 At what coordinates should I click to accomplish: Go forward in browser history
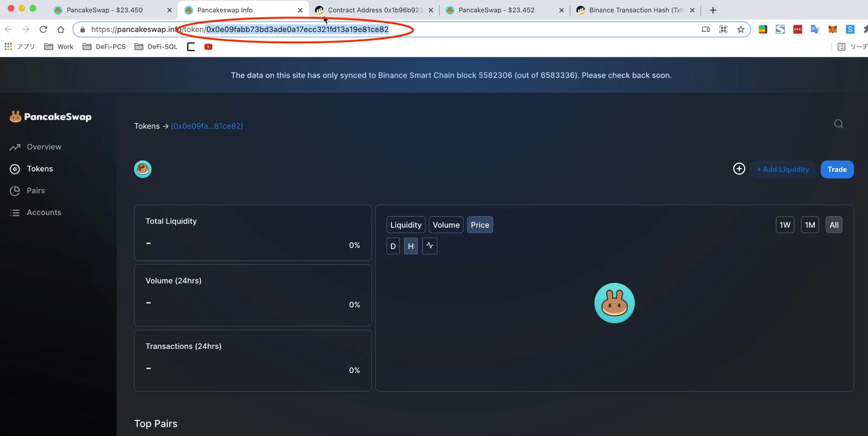point(25,29)
